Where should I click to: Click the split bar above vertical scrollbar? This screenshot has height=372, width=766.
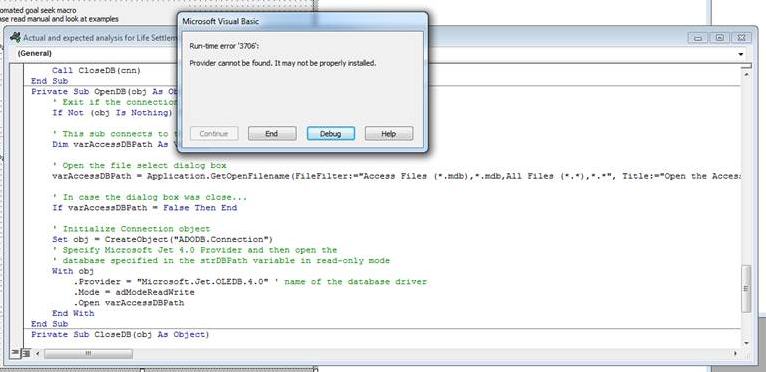(x=746, y=66)
